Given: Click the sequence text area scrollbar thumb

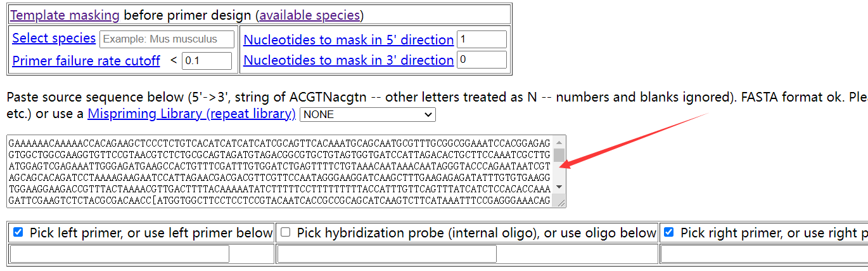Looking at the screenshot, I should coord(559,155).
